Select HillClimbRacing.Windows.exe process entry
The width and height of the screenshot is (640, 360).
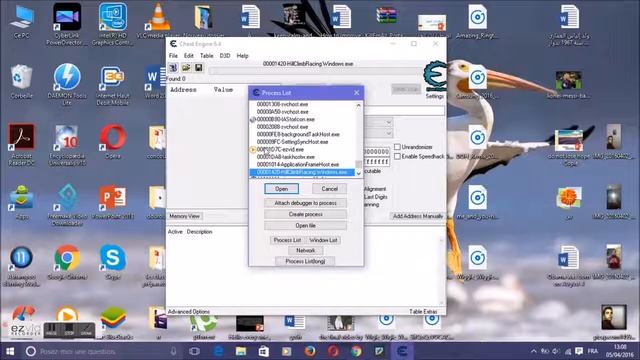pyautogui.click(x=302, y=172)
